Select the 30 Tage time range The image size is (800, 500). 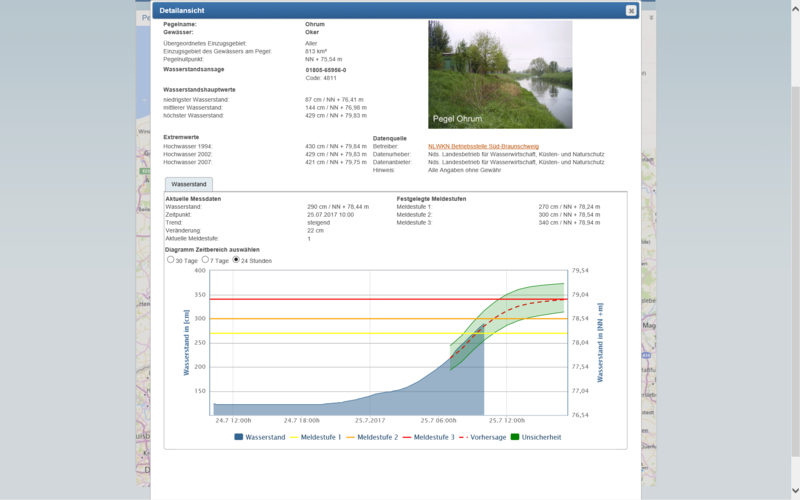click(171, 260)
